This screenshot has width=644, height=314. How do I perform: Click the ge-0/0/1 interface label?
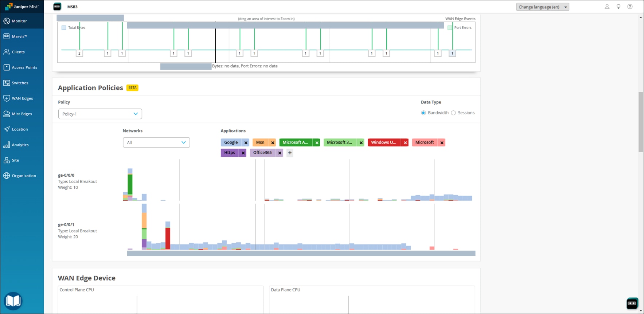point(66,225)
